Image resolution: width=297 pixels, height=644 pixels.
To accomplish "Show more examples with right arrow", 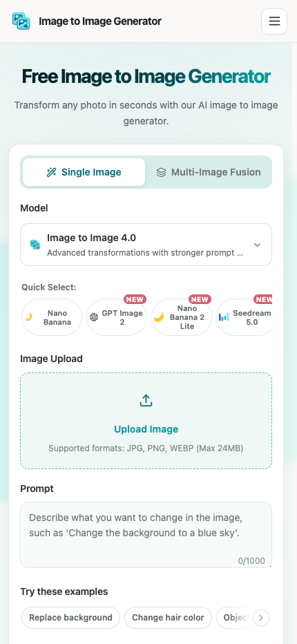I will pos(261,617).
